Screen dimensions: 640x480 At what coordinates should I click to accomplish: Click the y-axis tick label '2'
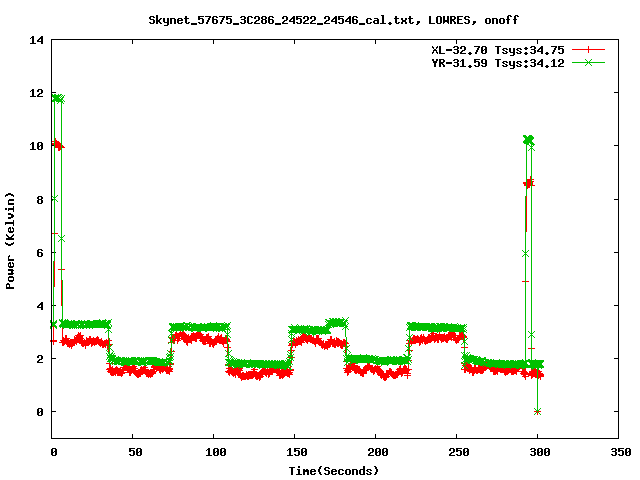coord(40,359)
